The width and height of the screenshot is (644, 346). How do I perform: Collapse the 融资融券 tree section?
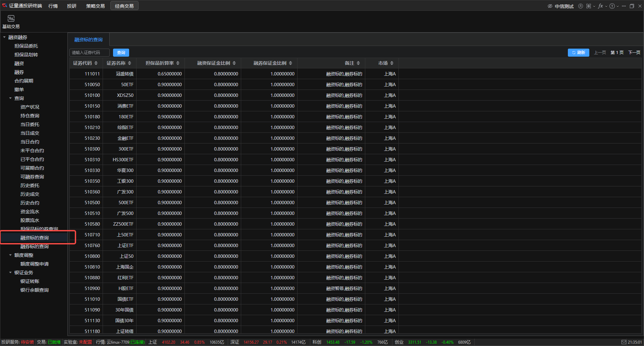tap(4, 37)
